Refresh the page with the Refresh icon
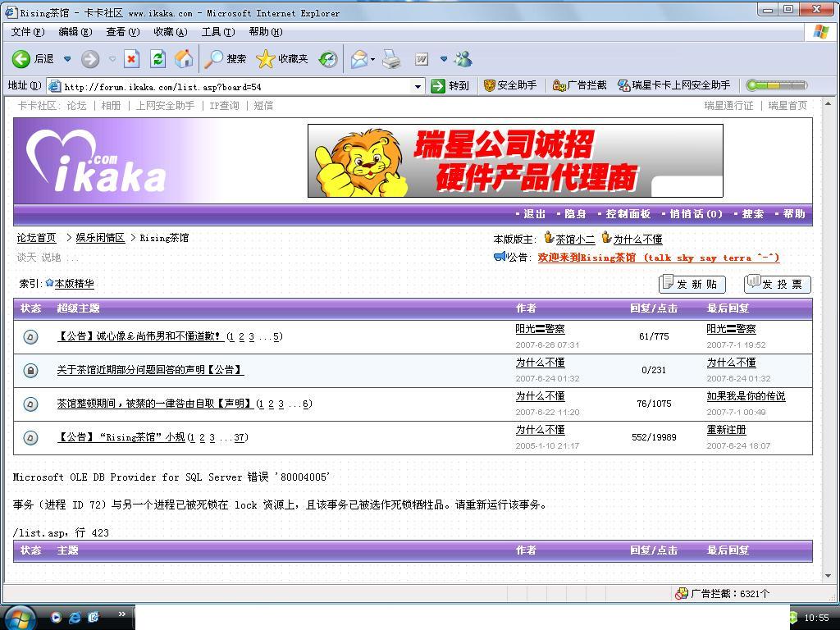The height and width of the screenshot is (630, 840). [157, 59]
